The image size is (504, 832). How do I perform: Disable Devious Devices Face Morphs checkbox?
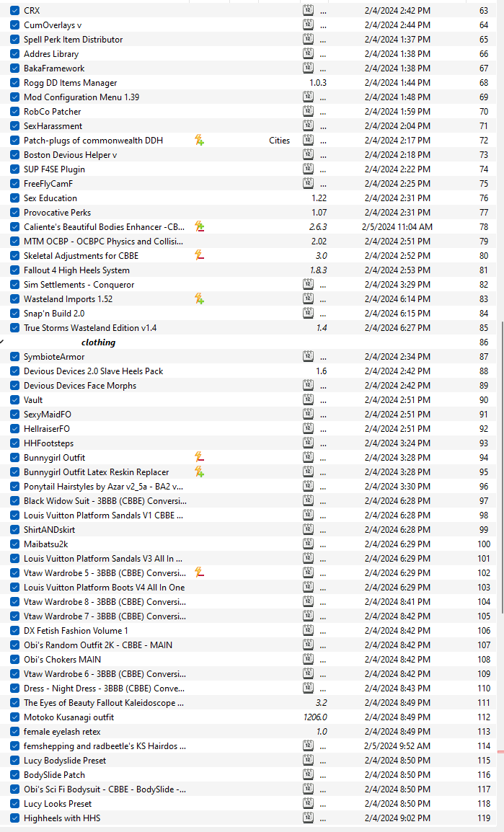point(15,385)
